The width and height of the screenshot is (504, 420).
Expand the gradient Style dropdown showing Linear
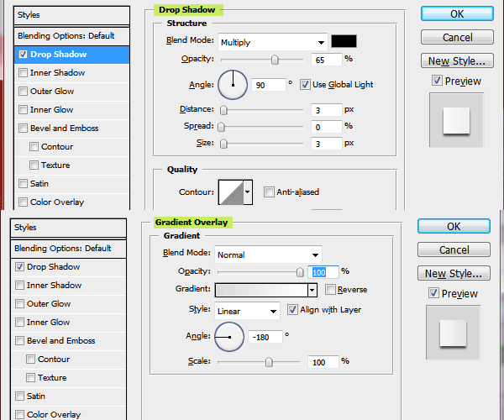pos(248,311)
